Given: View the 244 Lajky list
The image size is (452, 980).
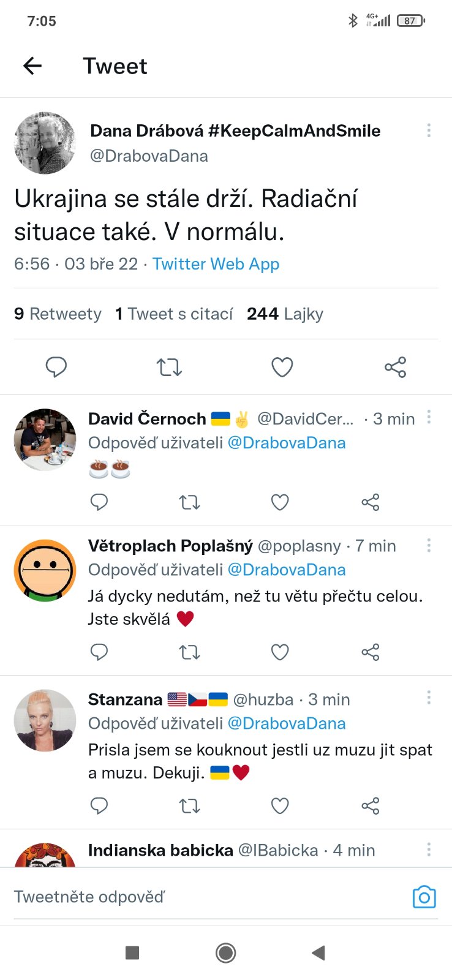Looking at the screenshot, I should pyautogui.click(x=285, y=314).
